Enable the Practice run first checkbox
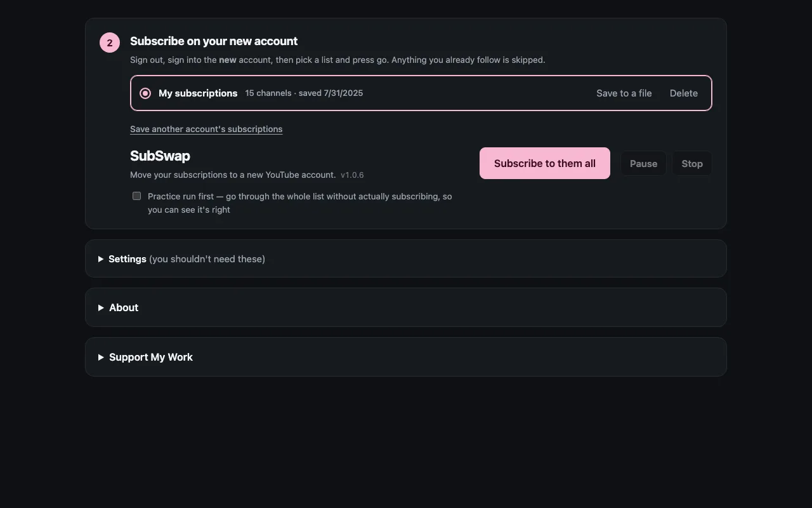The image size is (812, 508). [136, 196]
